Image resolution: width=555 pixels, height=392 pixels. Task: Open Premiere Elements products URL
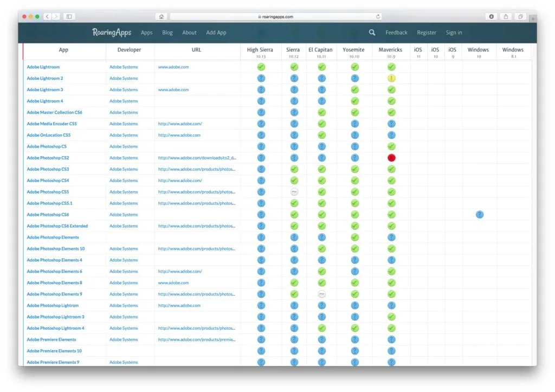click(197, 339)
